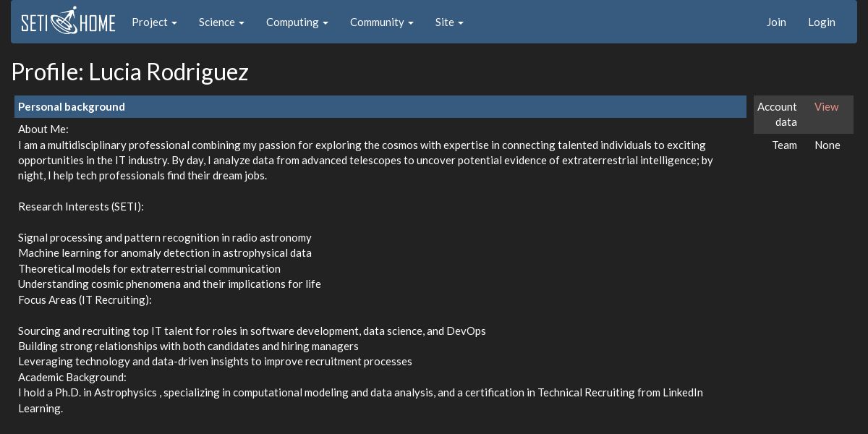868x434 pixels.
Task: Click the Team row label
Action: pyautogui.click(x=784, y=145)
